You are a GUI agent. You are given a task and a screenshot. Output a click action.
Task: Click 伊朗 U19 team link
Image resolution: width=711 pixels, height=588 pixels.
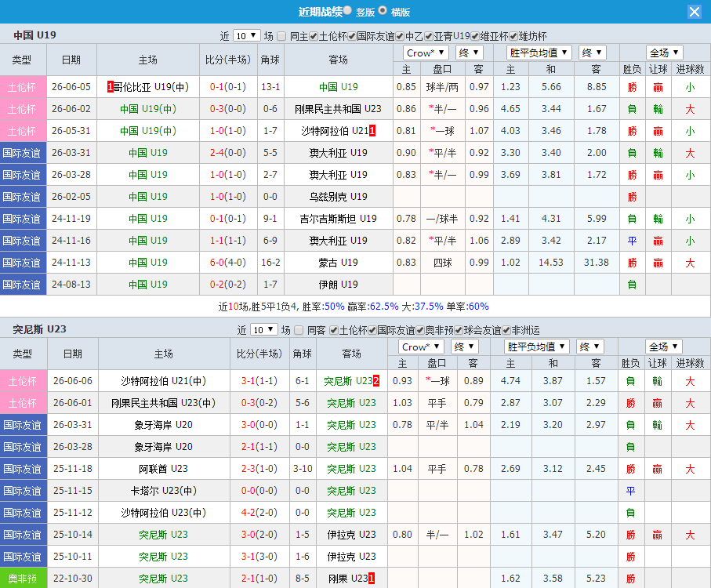338,285
